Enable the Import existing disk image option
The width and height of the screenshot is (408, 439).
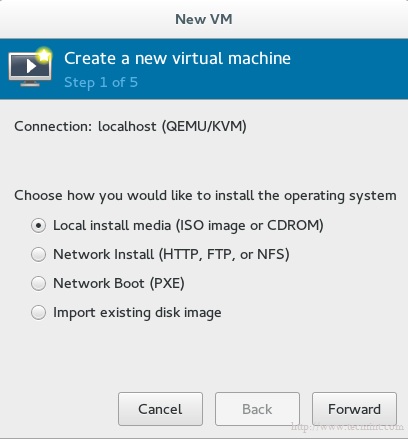point(38,313)
